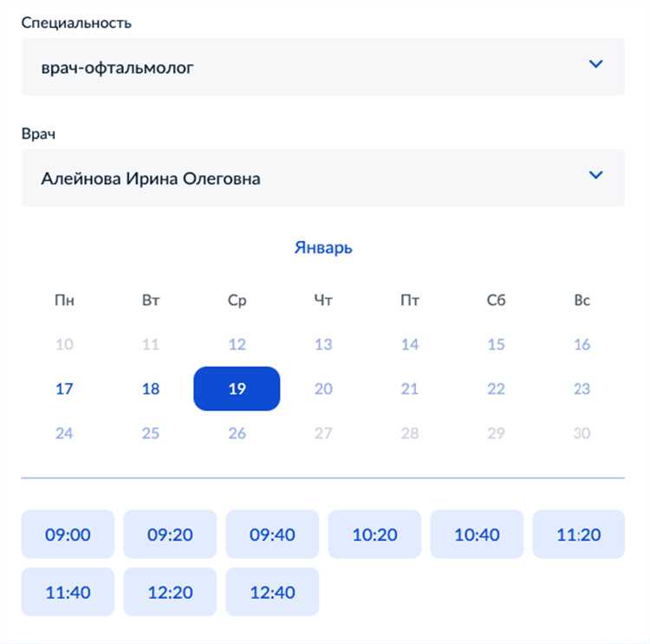Choose date 12 in the calendar
Image resolution: width=650 pixels, height=644 pixels.
point(237,344)
